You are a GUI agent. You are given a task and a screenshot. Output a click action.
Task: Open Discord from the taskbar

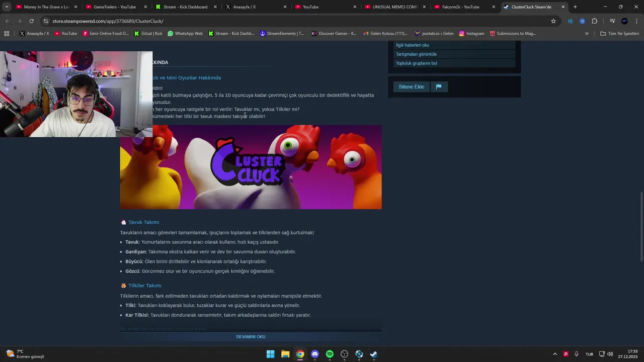point(315,354)
